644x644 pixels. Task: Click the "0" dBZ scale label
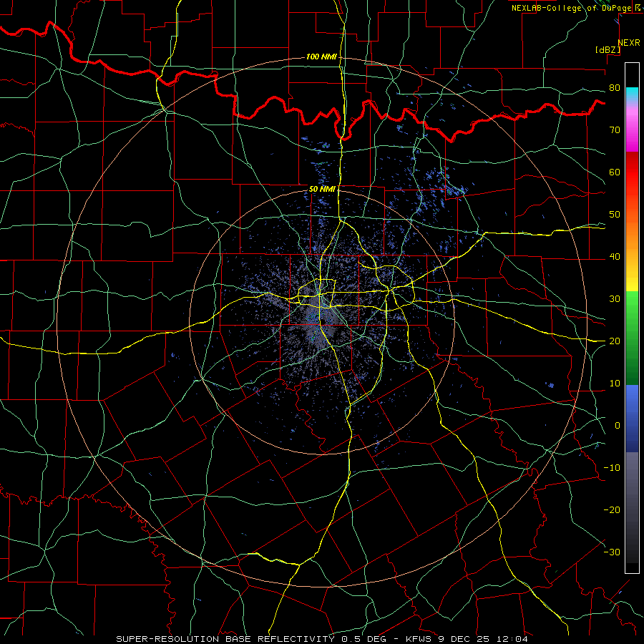click(618, 426)
